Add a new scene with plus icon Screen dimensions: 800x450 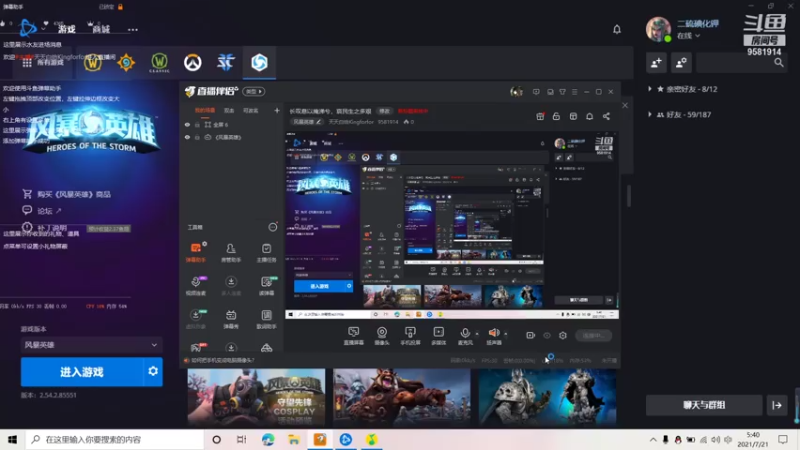(277, 110)
